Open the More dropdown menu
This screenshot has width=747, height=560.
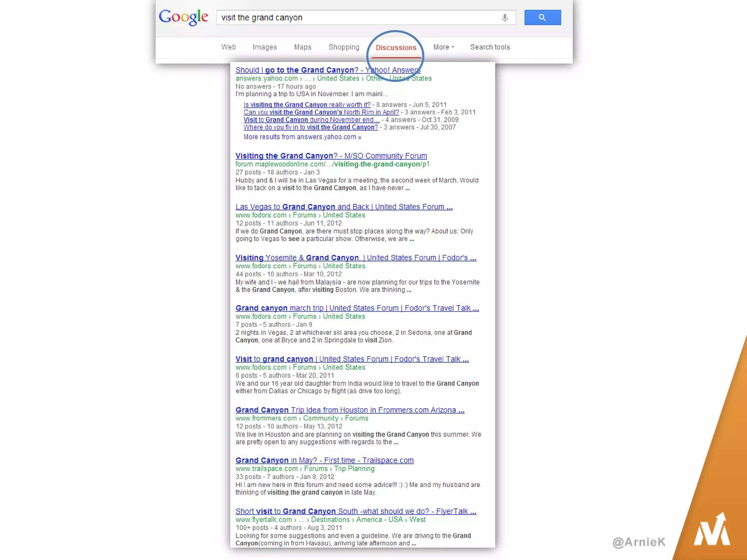[443, 47]
